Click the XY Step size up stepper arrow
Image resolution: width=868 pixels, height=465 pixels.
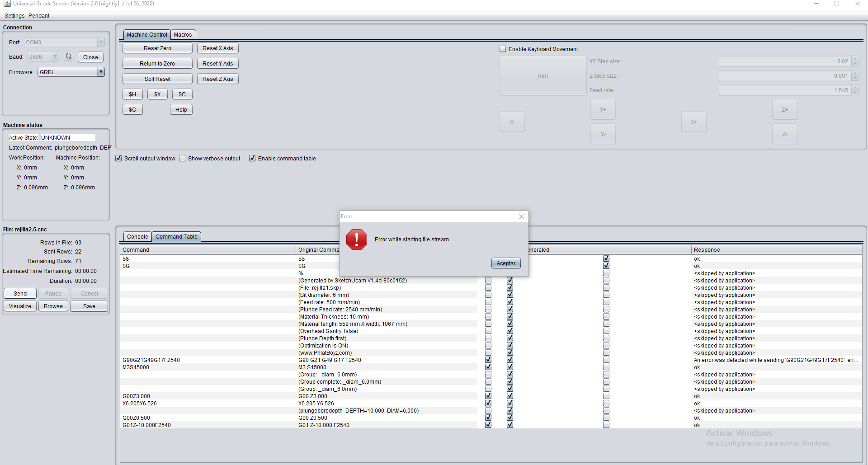click(854, 59)
